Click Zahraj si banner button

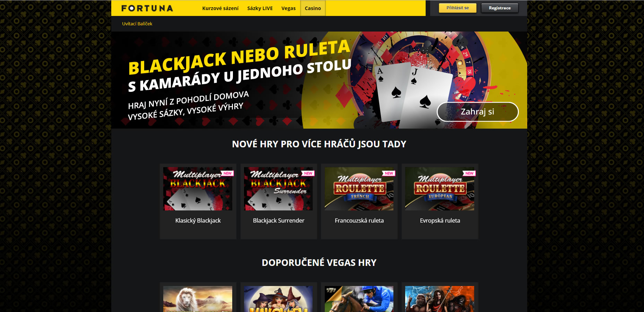pyautogui.click(x=478, y=112)
